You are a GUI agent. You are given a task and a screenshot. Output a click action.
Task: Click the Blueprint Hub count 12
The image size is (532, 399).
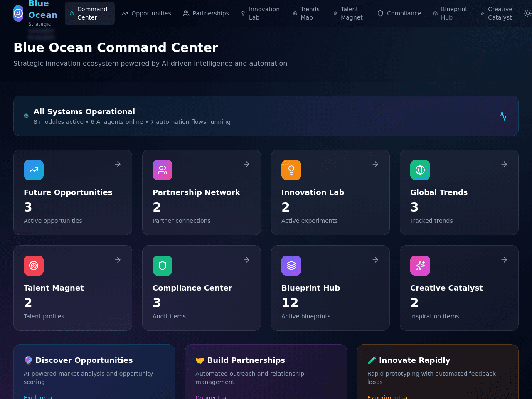[x=290, y=303]
